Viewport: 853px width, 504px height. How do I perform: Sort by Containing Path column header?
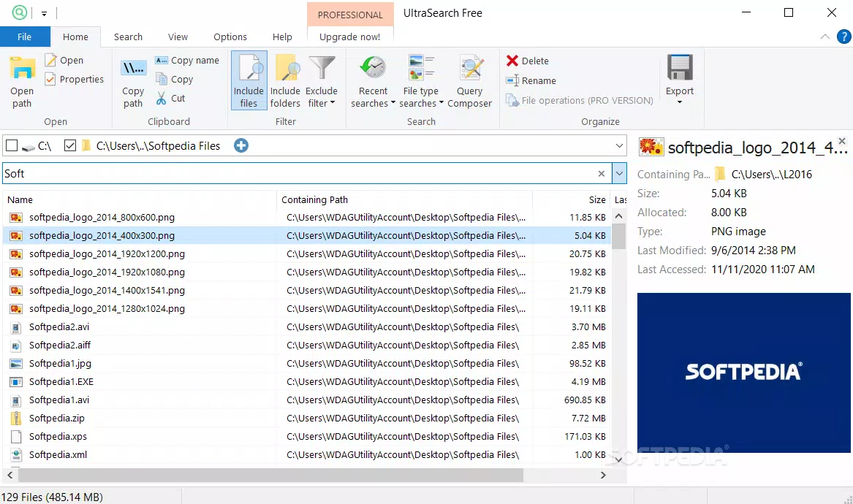coord(404,199)
